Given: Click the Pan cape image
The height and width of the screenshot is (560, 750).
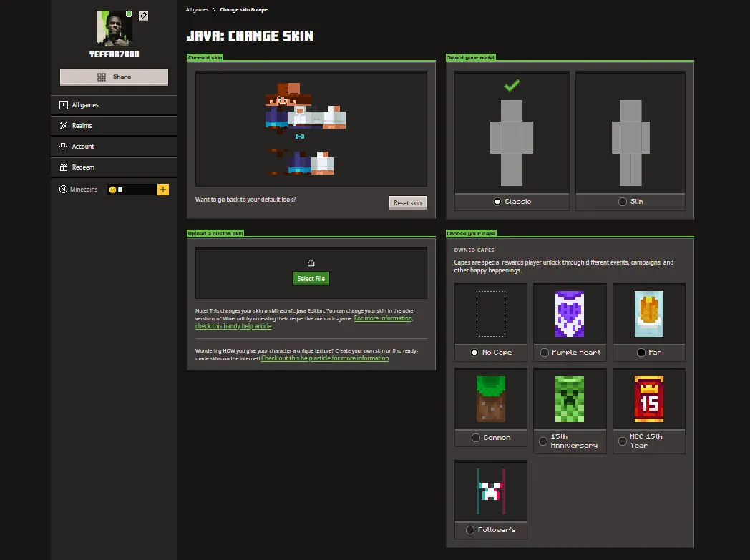Looking at the screenshot, I should (x=649, y=314).
